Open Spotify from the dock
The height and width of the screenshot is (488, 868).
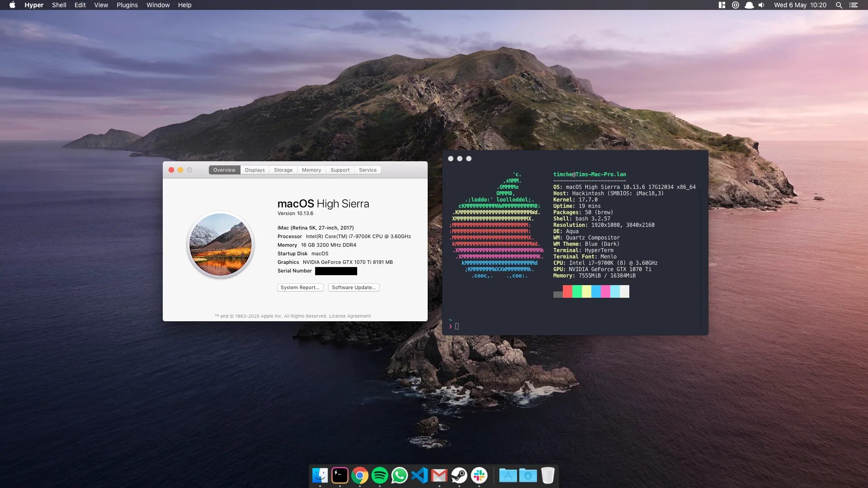point(380,475)
